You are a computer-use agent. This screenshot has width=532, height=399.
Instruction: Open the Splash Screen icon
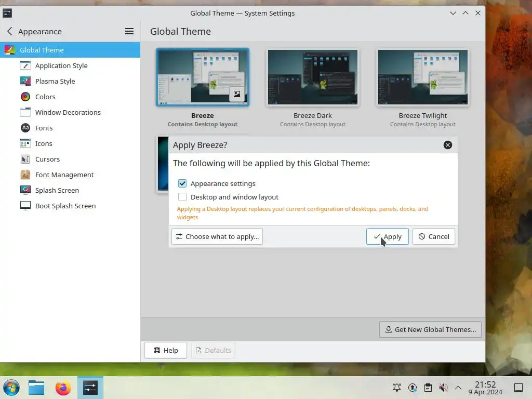[25, 190]
